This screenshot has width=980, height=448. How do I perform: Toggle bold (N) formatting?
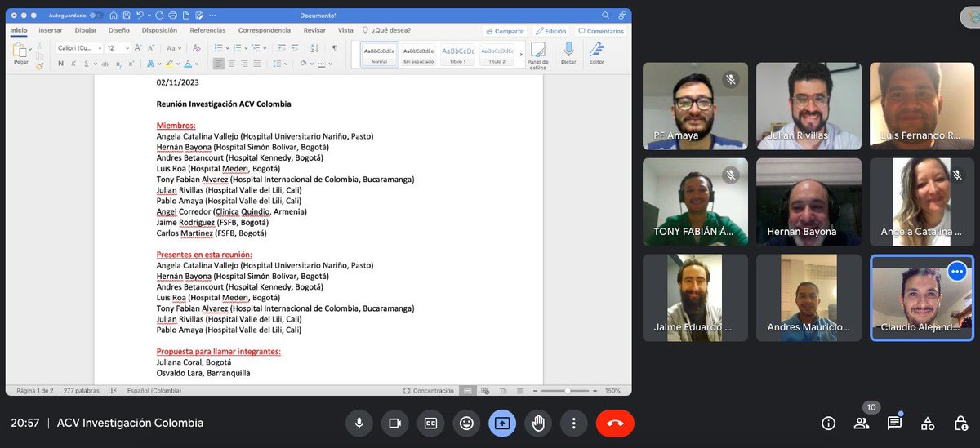click(60, 64)
